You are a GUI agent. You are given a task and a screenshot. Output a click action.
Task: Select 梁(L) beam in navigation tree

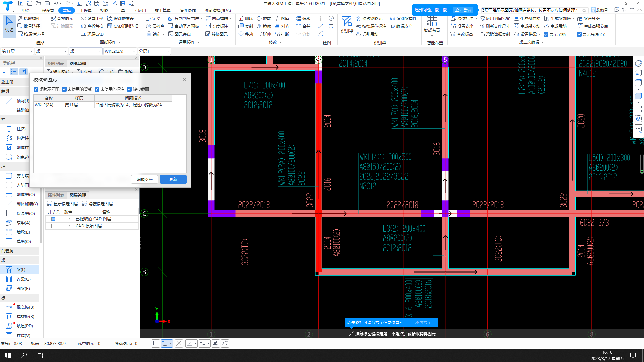tap(19, 269)
